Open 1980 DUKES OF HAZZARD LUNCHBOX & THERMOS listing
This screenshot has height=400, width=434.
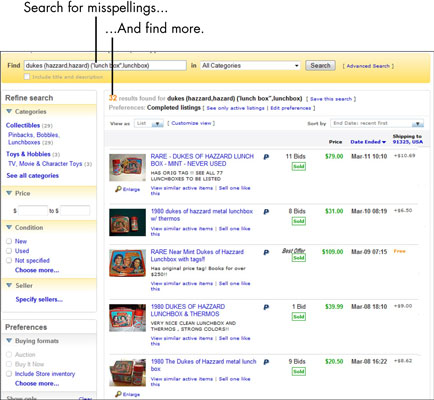click(x=188, y=310)
